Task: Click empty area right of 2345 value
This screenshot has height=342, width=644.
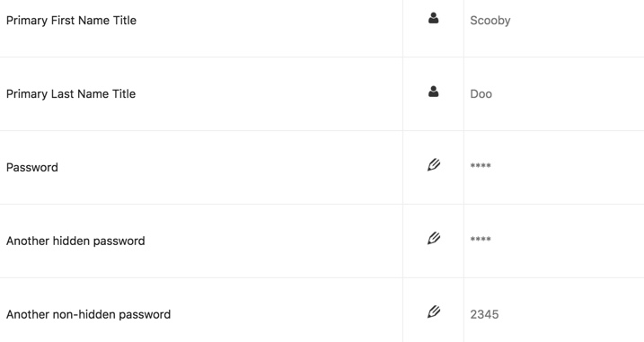Action: tap(572, 314)
